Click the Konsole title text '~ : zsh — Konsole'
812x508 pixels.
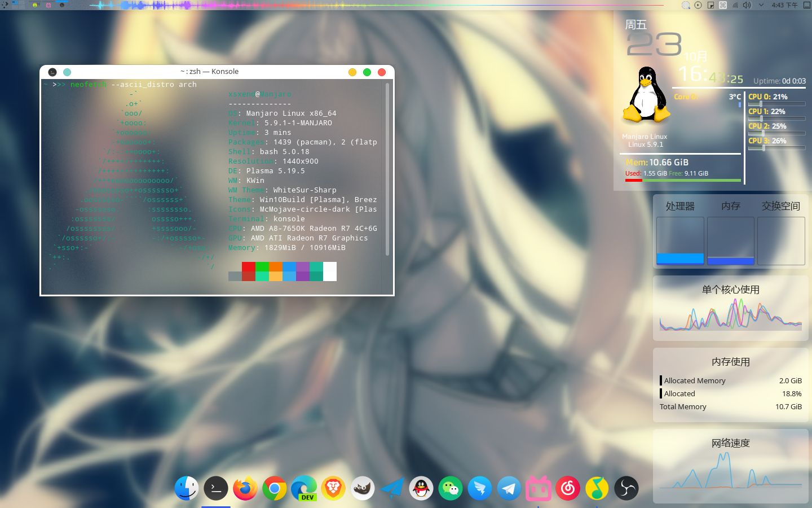pos(209,72)
